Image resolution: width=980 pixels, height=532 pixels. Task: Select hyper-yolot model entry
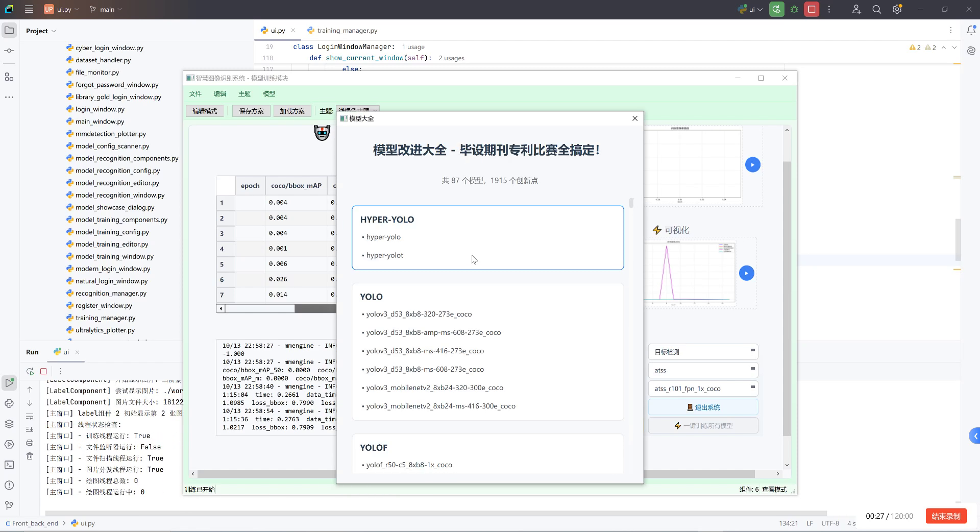pos(385,255)
